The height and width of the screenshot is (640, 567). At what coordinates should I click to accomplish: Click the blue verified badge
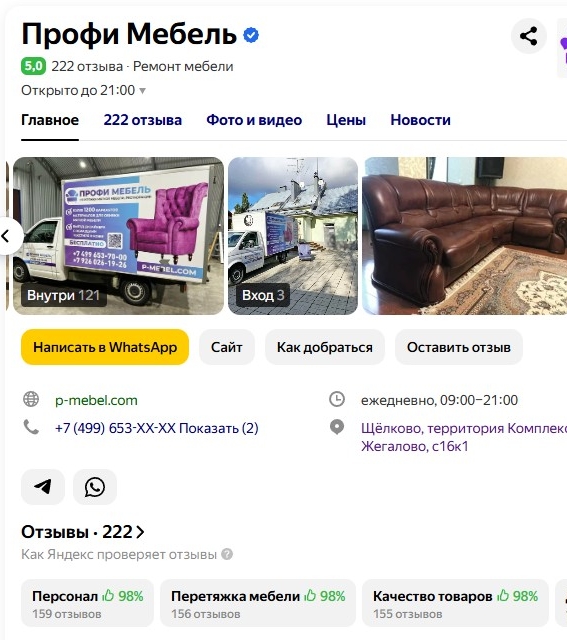pyautogui.click(x=251, y=35)
